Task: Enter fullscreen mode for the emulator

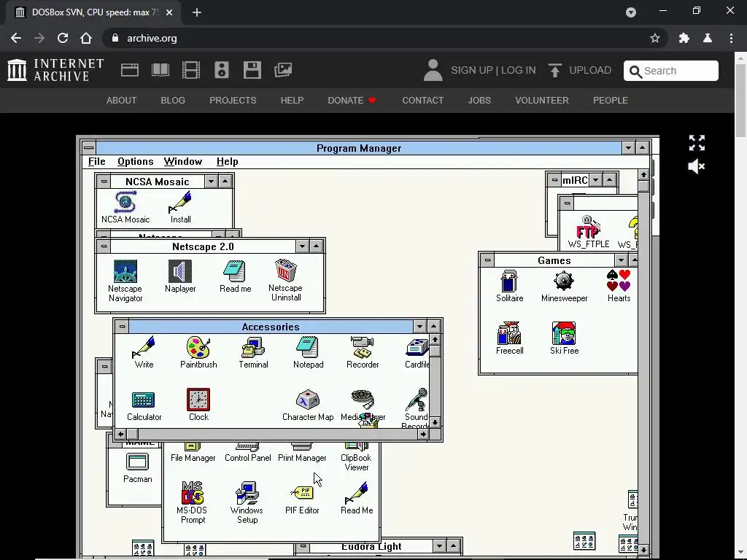Action: (697, 142)
